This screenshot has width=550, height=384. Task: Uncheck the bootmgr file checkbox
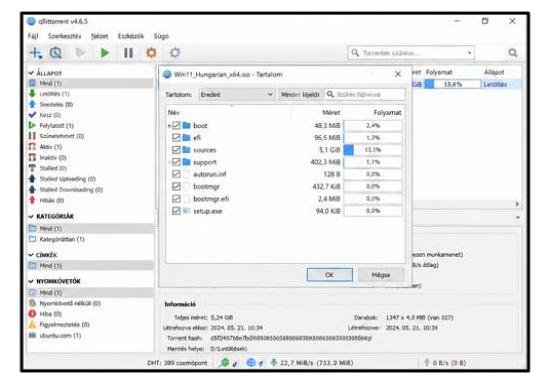176,186
